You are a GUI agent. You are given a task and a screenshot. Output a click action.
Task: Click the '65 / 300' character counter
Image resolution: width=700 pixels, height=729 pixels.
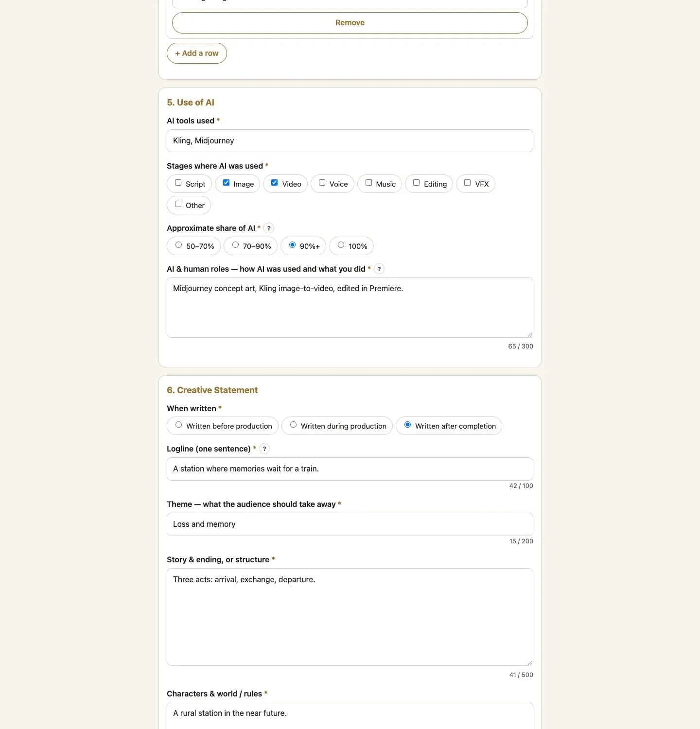pyautogui.click(x=521, y=347)
